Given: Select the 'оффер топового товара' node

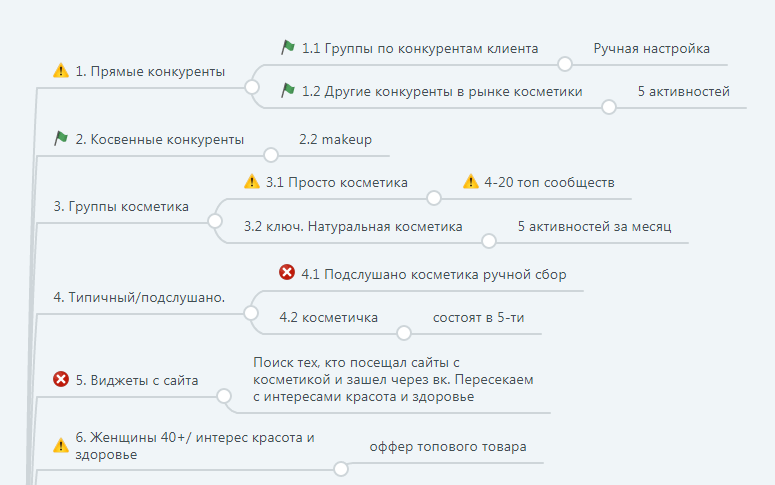Looking at the screenshot, I should (x=447, y=446).
